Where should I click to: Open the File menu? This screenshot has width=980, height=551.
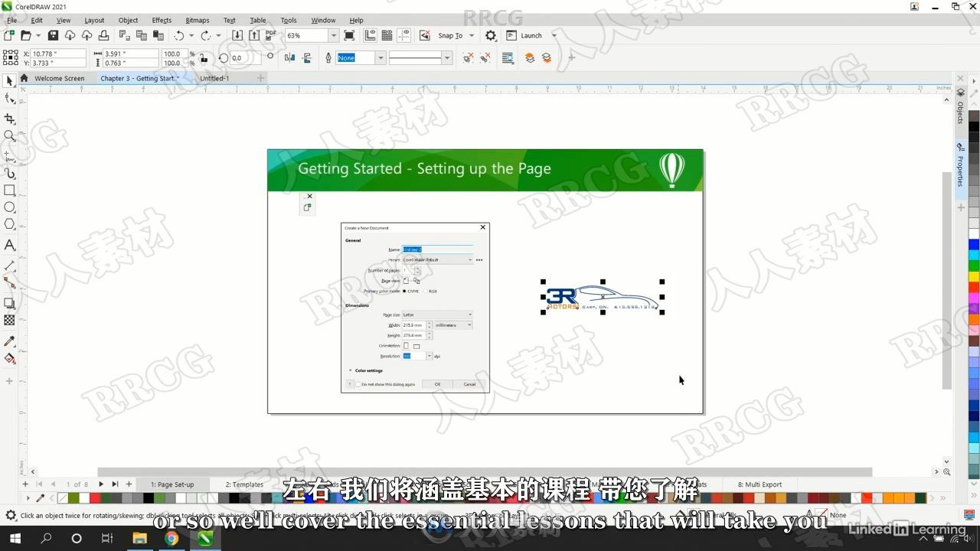click(11, 21)
